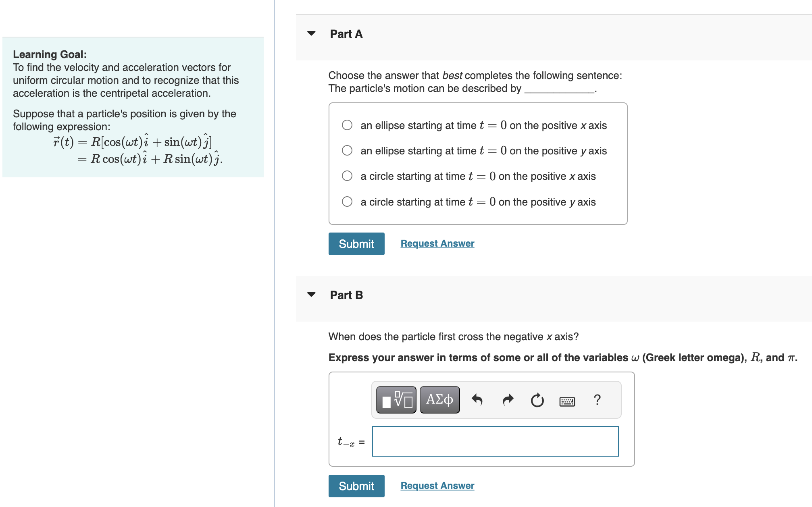Click Request Answer in Part B

point(437,486)
